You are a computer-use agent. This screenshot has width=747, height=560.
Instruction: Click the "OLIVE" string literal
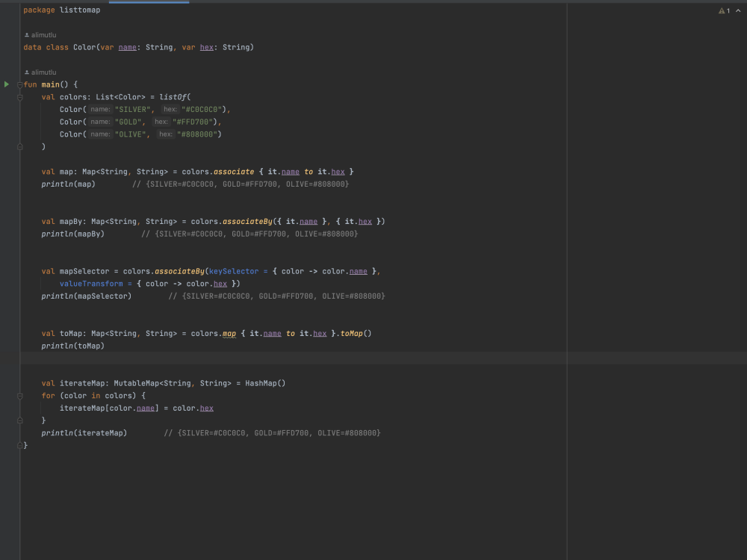(130, 134)
